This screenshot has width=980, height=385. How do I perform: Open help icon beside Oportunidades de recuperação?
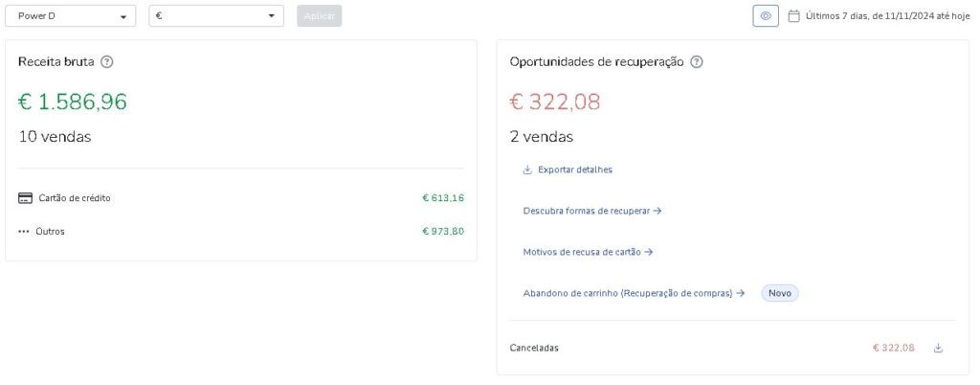(x=697, y=62)
